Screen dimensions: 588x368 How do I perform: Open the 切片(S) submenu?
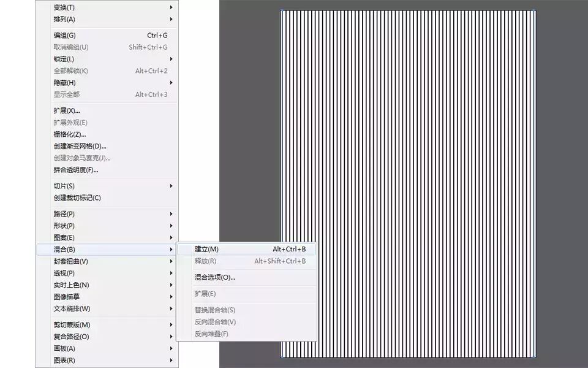[x=107, y=186]
